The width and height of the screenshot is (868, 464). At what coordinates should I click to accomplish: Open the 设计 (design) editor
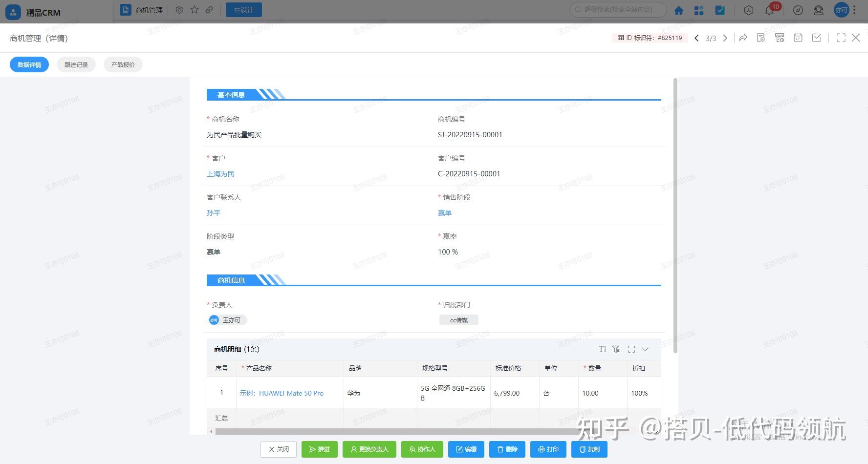(243, 9)
